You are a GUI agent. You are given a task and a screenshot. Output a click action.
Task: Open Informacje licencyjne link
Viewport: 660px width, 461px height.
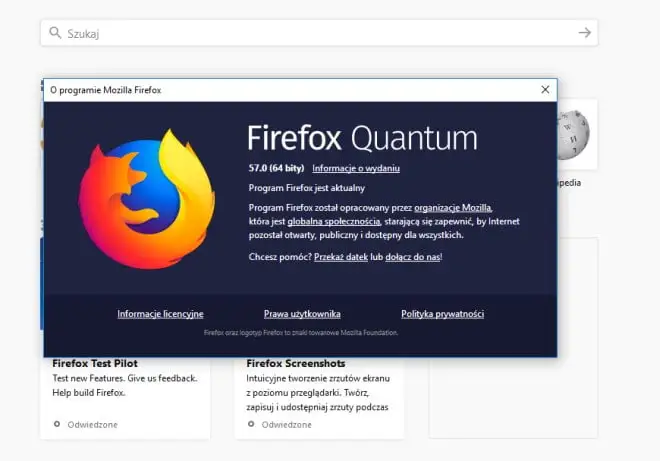[160, 314]
